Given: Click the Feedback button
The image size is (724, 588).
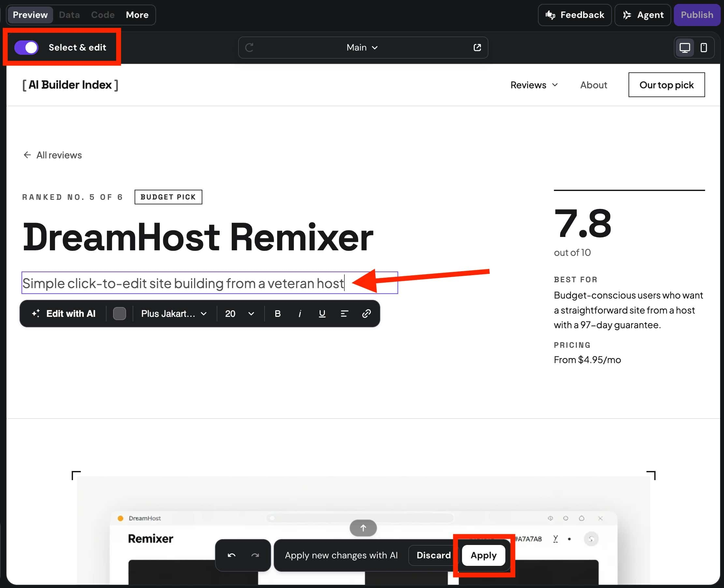Looking at the screenshot, I should (575, 15).
